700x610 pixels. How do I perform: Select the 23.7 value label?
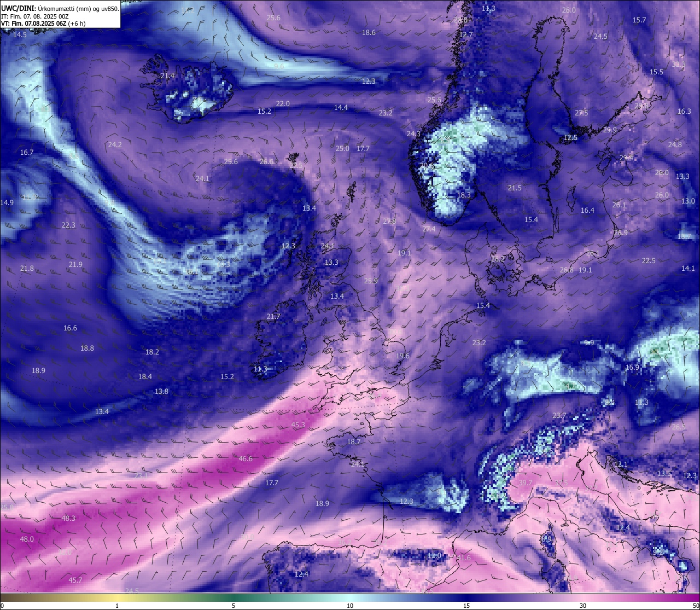click(559, 415)
